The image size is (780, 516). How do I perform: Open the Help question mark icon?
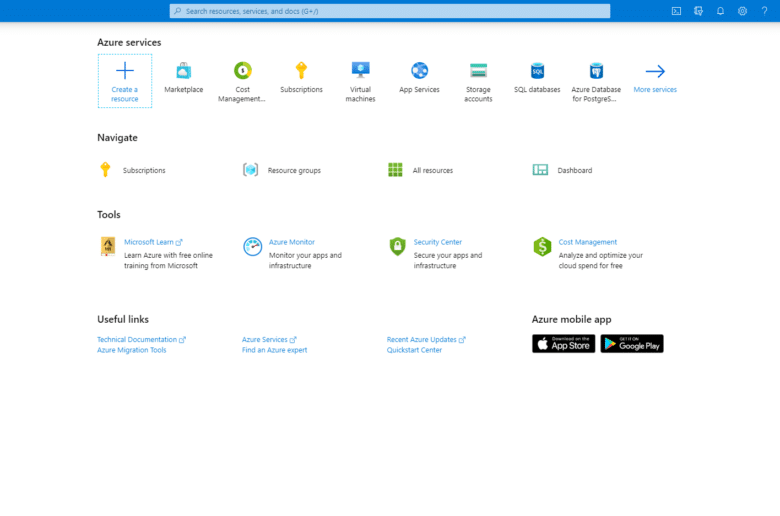pyautogui.click(x=764, y=11)
